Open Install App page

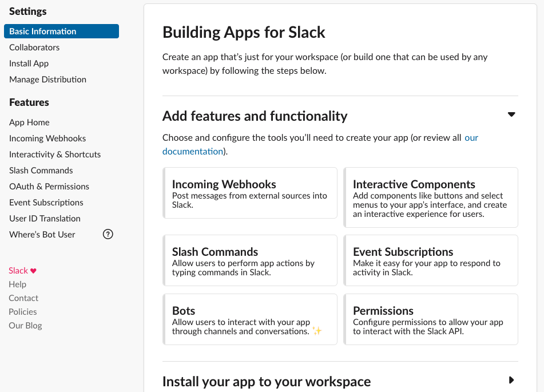(x=29, y=64)
